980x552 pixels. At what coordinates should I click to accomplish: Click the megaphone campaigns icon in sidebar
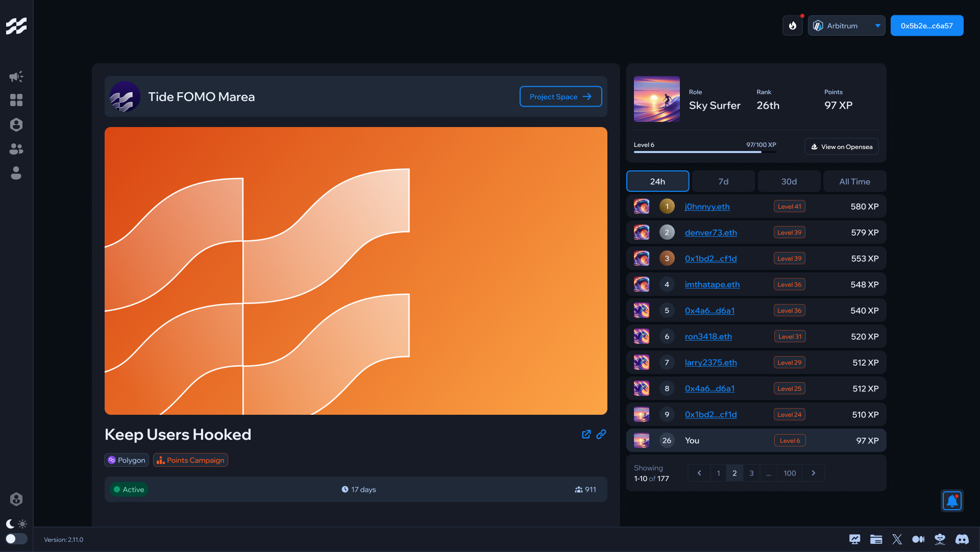(x=16, y=77)
